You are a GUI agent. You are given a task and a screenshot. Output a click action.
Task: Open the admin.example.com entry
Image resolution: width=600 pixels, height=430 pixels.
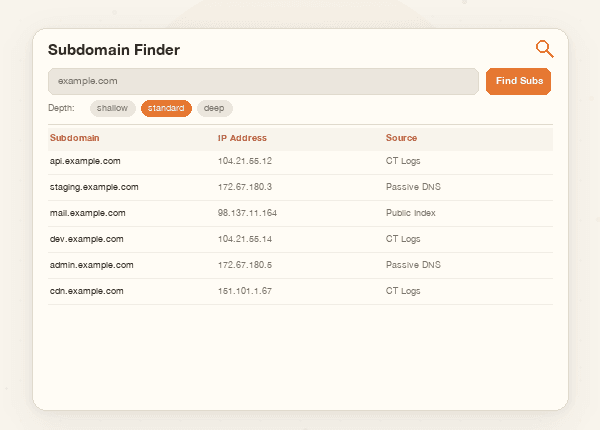[91, 265]
